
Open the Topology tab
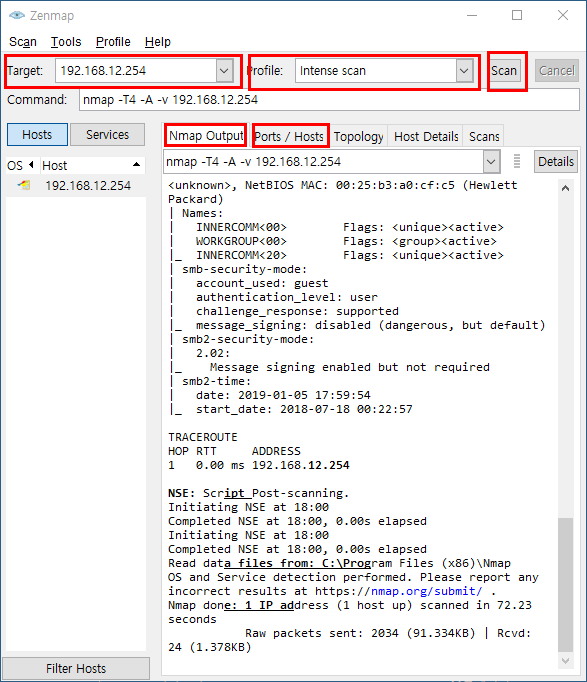(x=359, y=137)
